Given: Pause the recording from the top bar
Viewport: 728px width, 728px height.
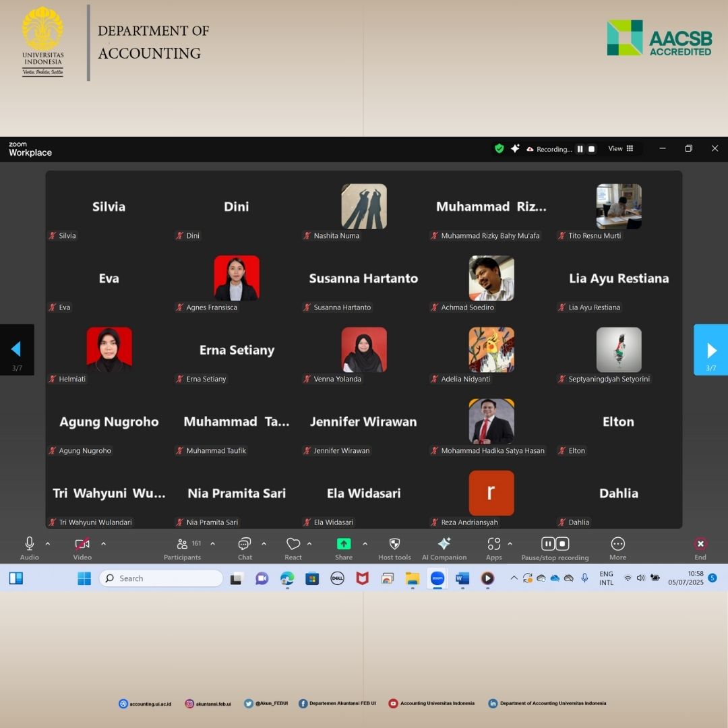Looking at the screenshot, I should 580,149.
